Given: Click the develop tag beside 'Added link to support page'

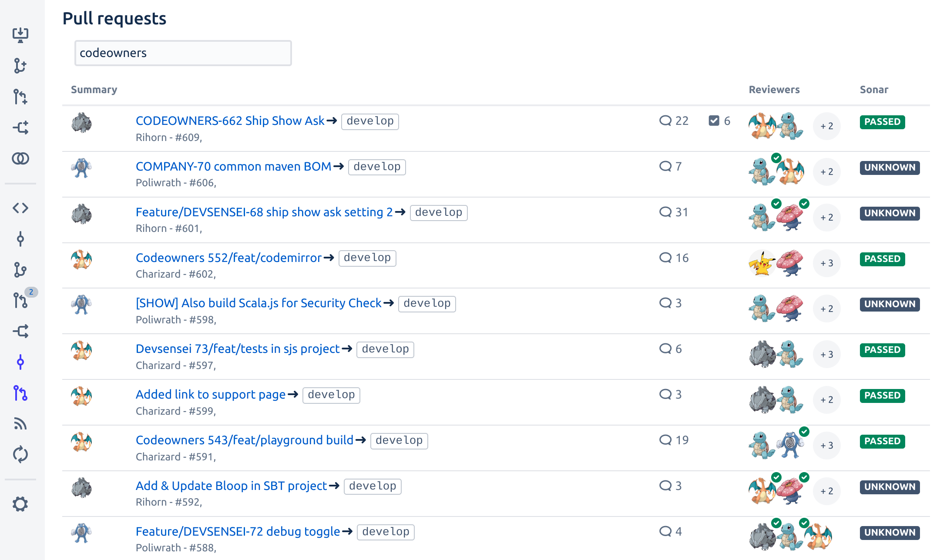Looking at the screenshot, I should point(332,395).
